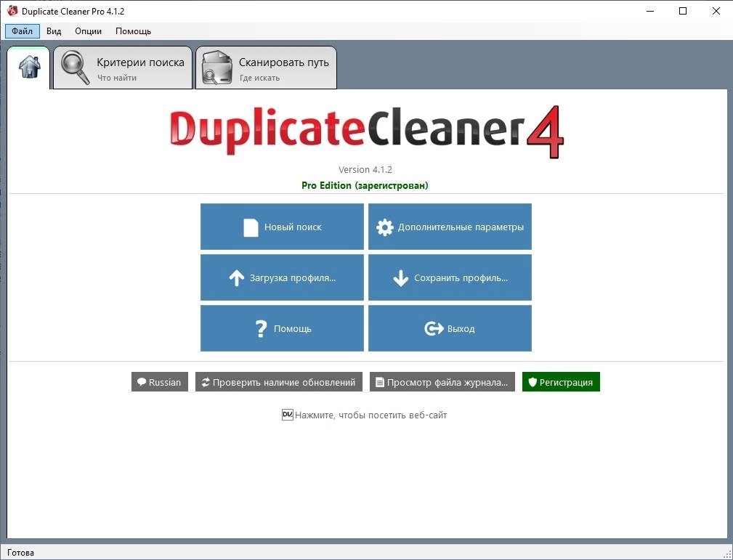Close the Duplicate Cleaner Pro window
This screenshot has width=733, height=560.
[x=716, y=11]
